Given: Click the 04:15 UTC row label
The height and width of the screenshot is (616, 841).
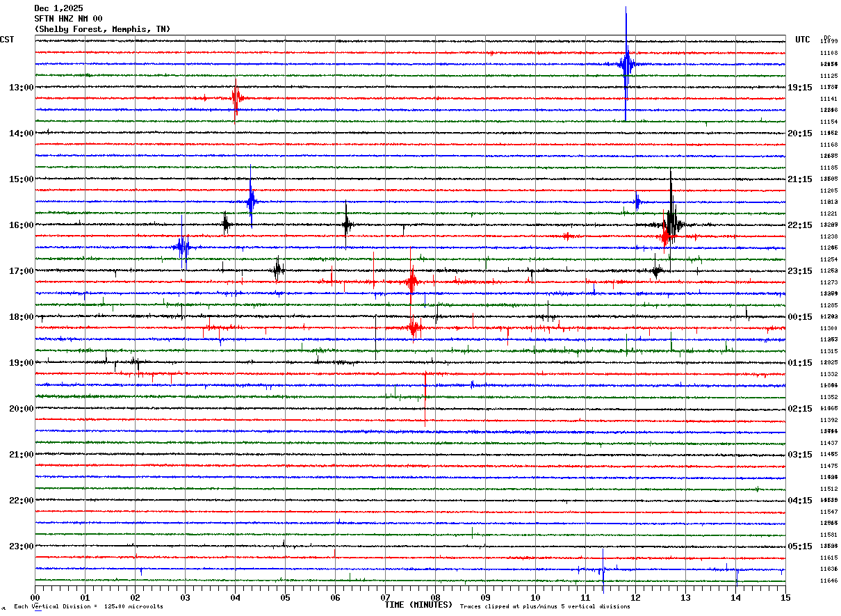Looking at the screenshot, I should tap(800, 501).
